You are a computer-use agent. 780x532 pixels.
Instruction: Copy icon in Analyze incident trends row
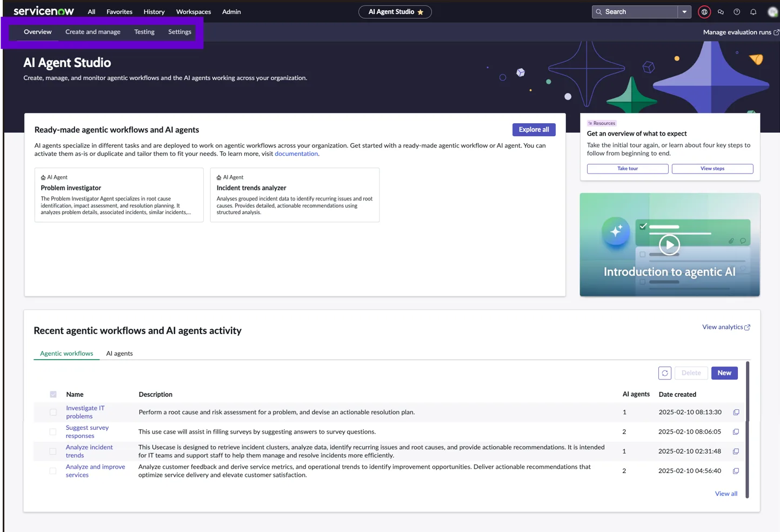click(x=736, y=451)
